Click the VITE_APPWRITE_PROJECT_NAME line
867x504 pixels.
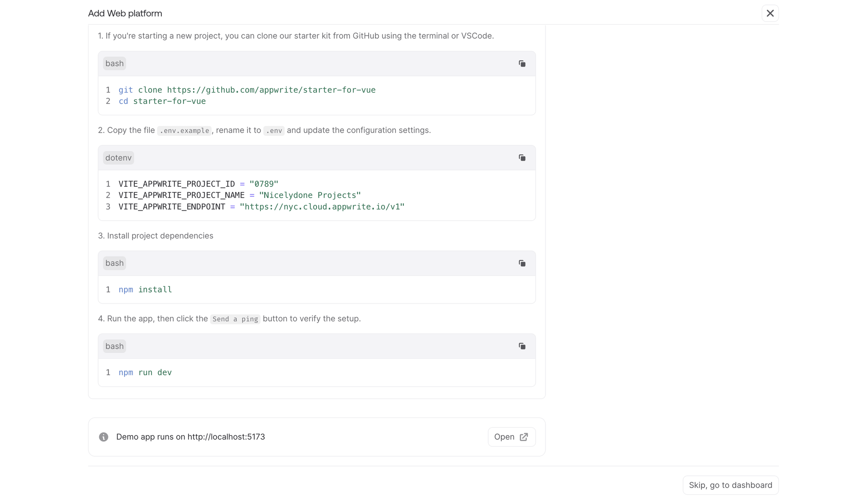point(240,195)
